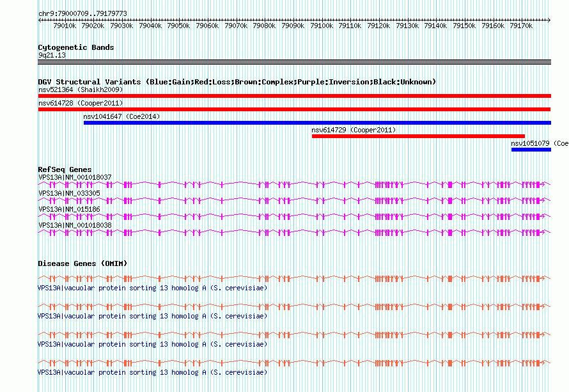Click the nsv1041647 (Coe2014) label
Screen dimensions: 569x392
121,116
